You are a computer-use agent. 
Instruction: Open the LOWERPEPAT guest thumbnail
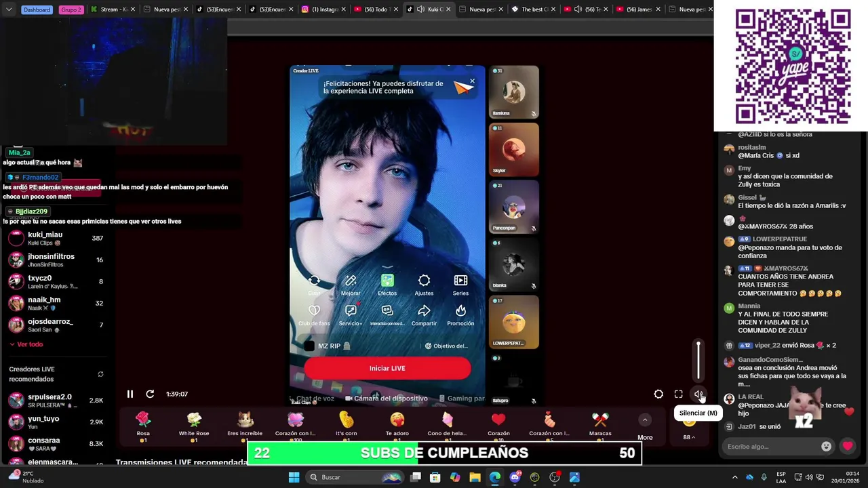tap(514, 322)
